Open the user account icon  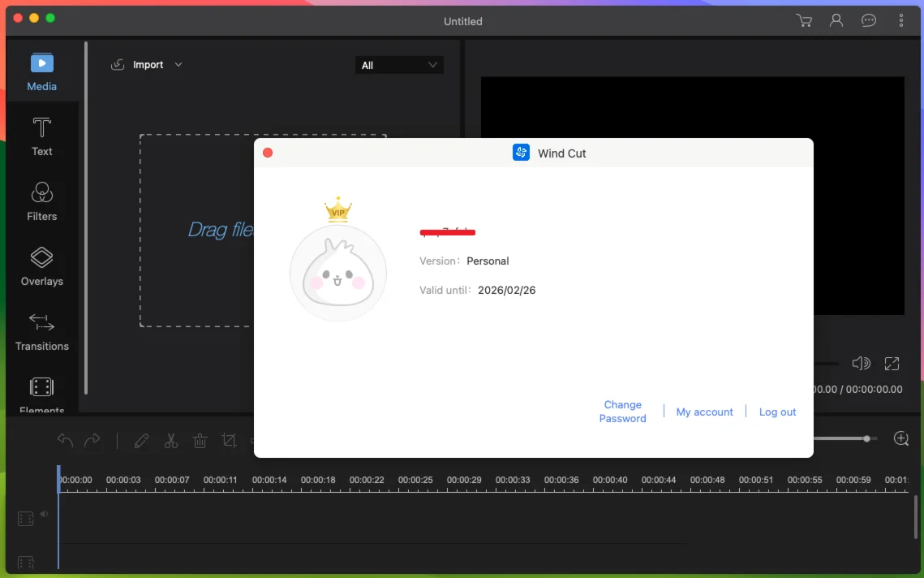click(836, 20)
